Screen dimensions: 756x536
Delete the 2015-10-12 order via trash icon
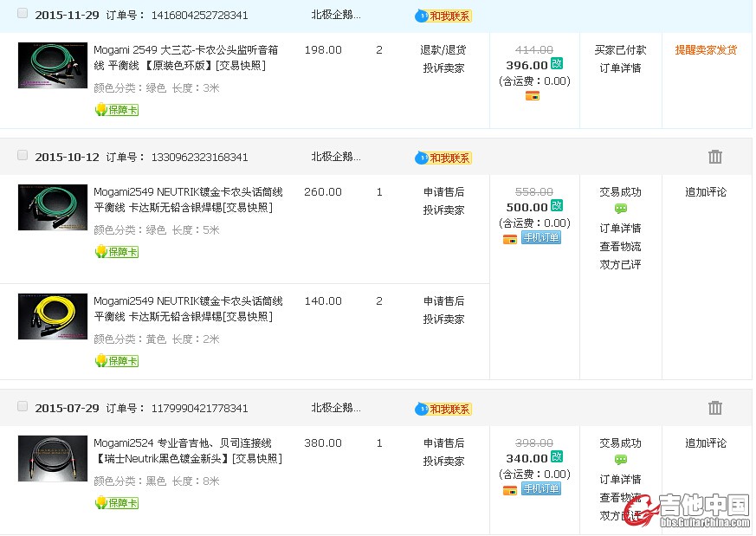714,157
